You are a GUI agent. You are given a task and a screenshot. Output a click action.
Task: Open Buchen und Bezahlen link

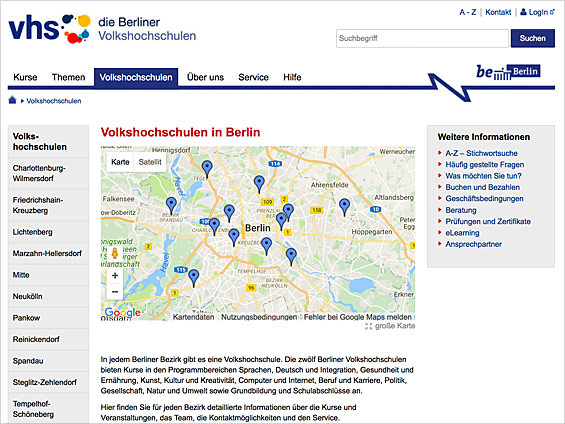point(482,187)
